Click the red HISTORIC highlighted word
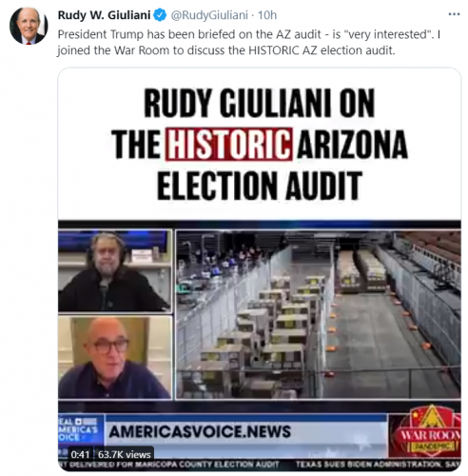The image size is (468, 476). coord(228,144)
